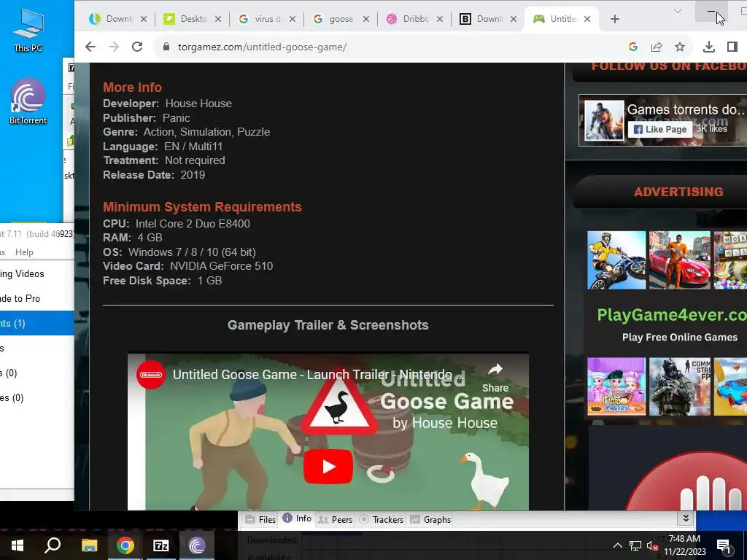Close the Dribbb tab
The height and width of the screenshot is (560, 747).
pyautogui.click(x=440, y=19)
